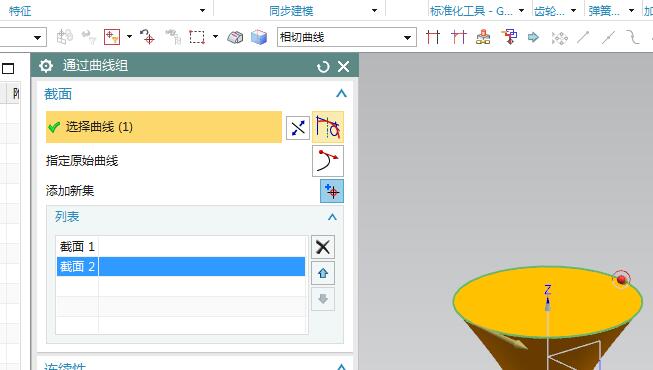This screenshot has width=653, height=370.
Task: Open the 标准化工具 - G... dropdown arrow
Action: tap(521, 10)
